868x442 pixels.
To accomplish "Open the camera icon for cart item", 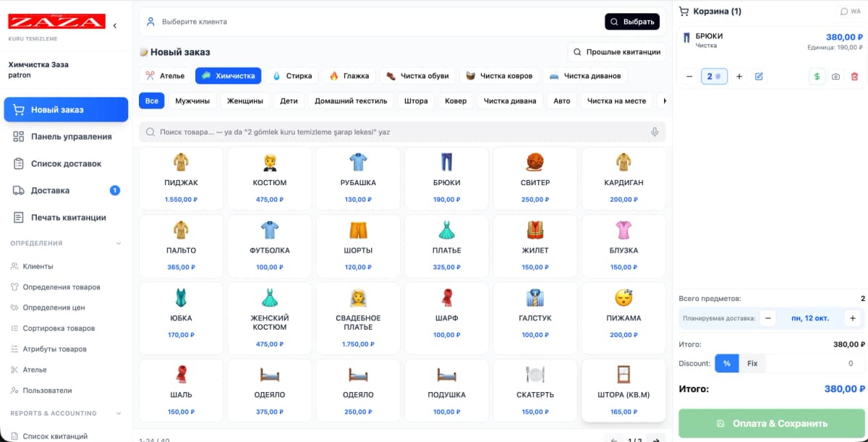I will pos(836,77).
